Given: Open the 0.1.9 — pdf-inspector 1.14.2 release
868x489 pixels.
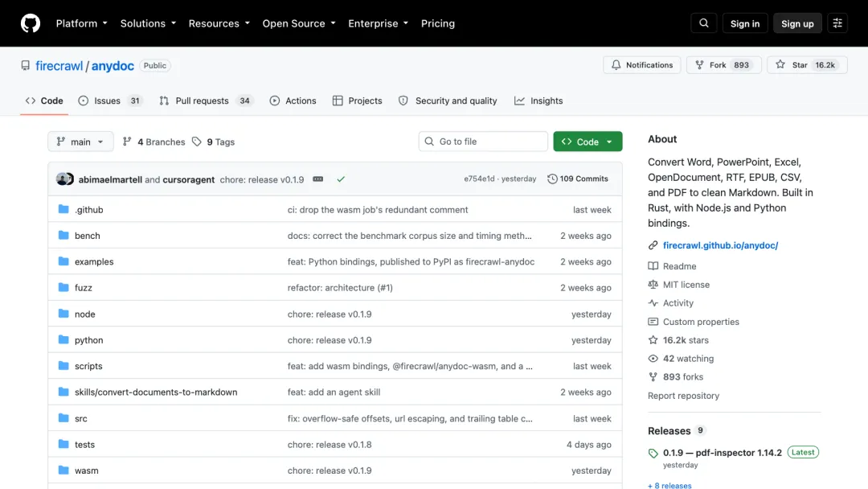Looking at the screenshot, I should coord(722,453).
